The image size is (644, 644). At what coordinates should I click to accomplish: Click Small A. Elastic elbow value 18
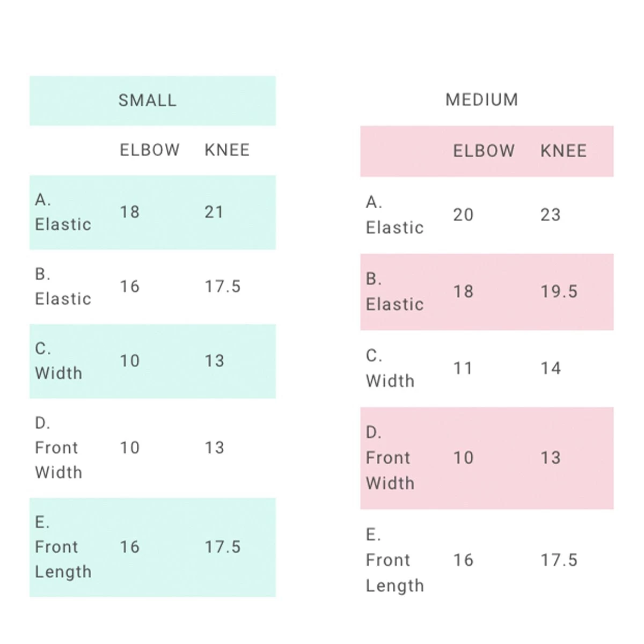tap(129, 212)
